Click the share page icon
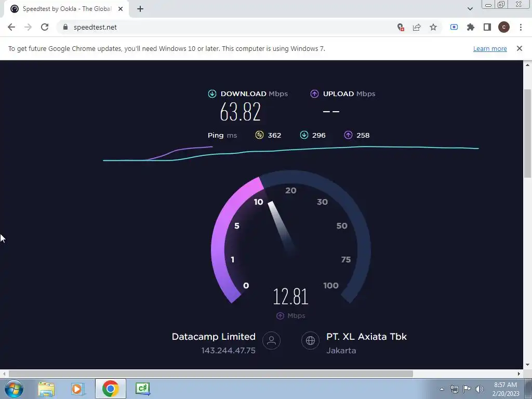Image resolution: width=532 pixels, height=399 pixels. [x=417, y=27]
